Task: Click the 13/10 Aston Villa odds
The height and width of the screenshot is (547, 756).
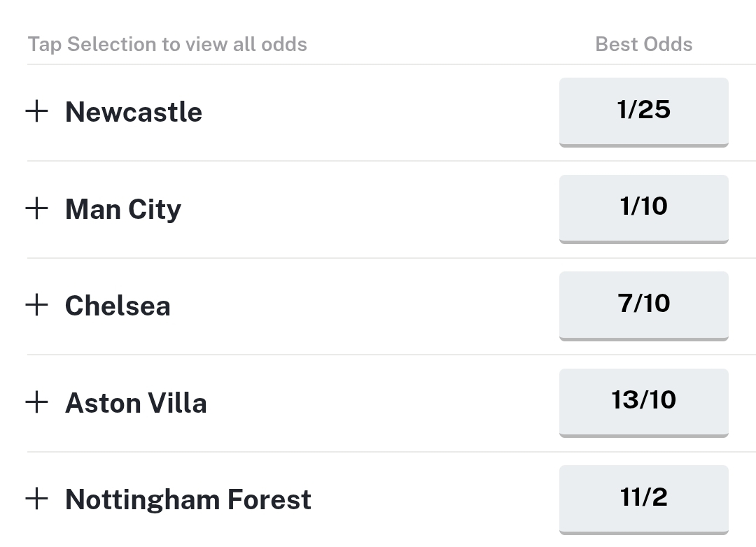Action: click(x=644, y=403)
